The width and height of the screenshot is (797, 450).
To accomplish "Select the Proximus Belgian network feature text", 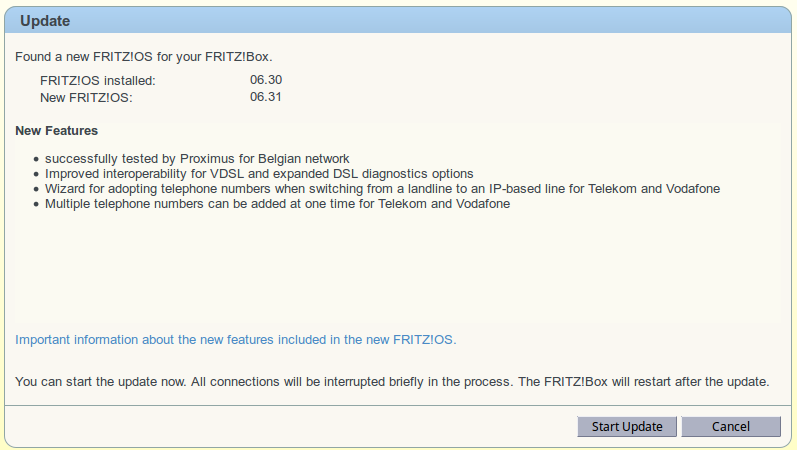I will tap(197, 159).
